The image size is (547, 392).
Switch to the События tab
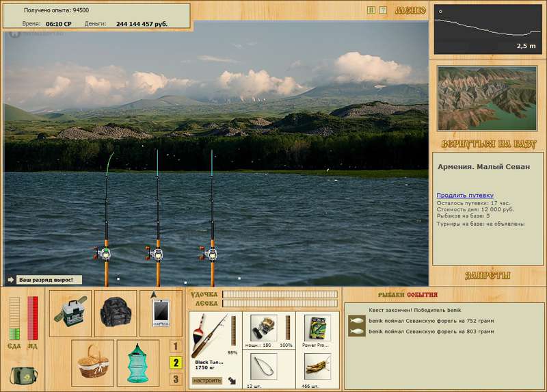(422, 294)
